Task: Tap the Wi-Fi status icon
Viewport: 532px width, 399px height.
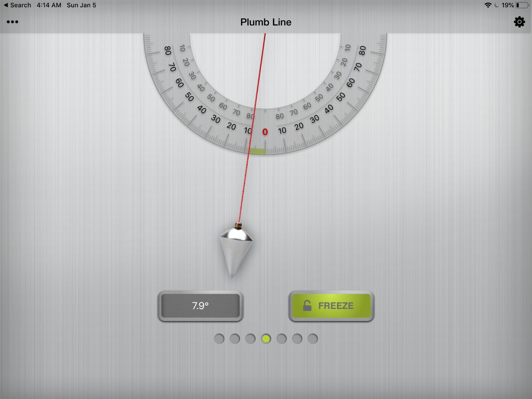Action: coord(488,5)
